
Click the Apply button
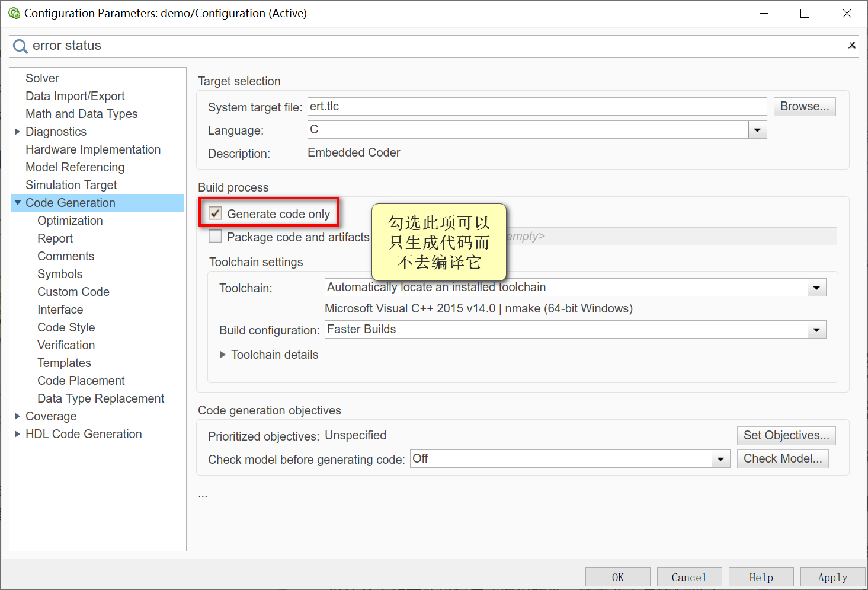[x=832, y=578]
